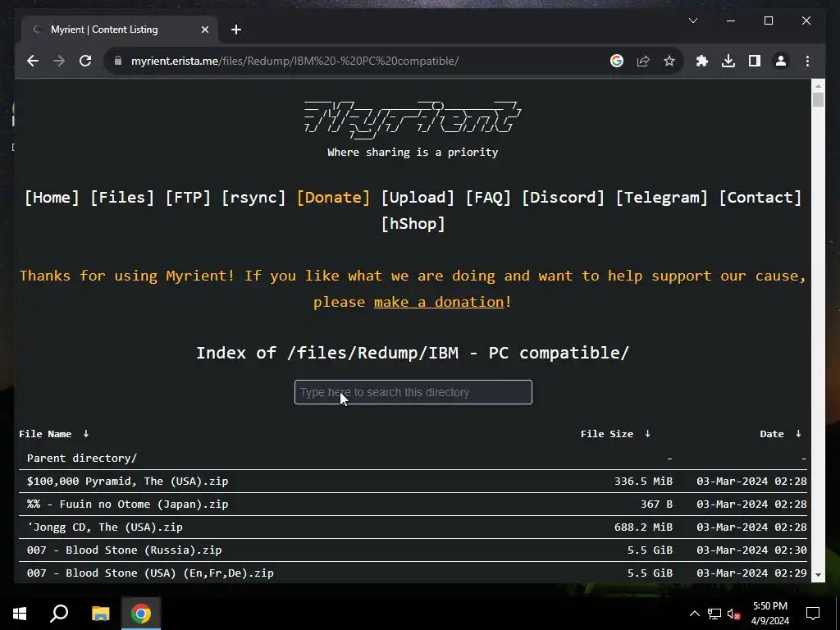
Task: Click the Chrome taskbar icon
Action: (x=141, y=614)
